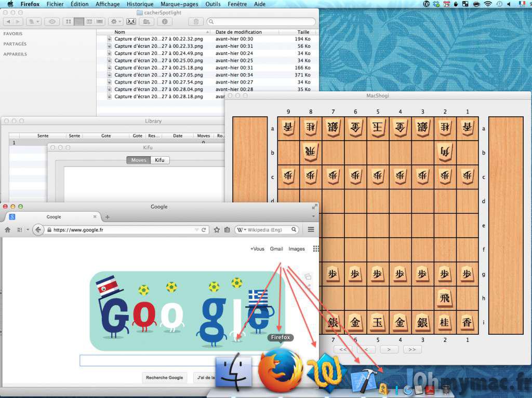Focus the Finder search field
This screenshot has width=532, height=398.
[261, 22]
